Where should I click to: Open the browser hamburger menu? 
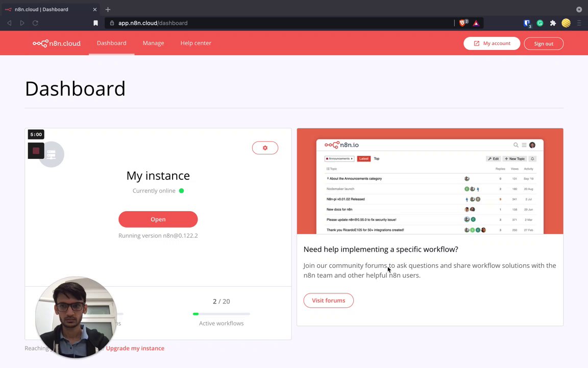click(x=579, y=24)
